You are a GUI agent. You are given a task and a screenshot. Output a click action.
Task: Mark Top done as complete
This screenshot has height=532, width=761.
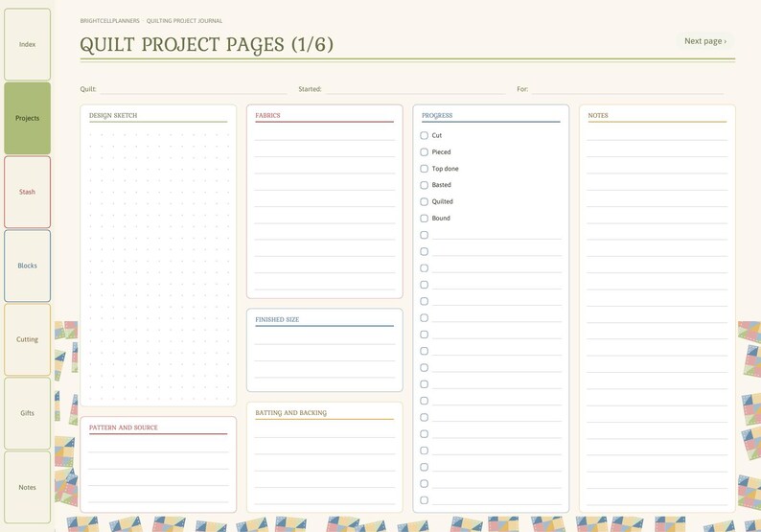425,169
